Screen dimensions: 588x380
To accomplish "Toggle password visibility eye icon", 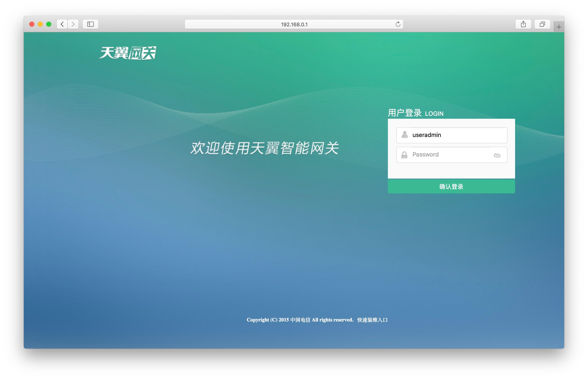I will [x=497, y=155].
